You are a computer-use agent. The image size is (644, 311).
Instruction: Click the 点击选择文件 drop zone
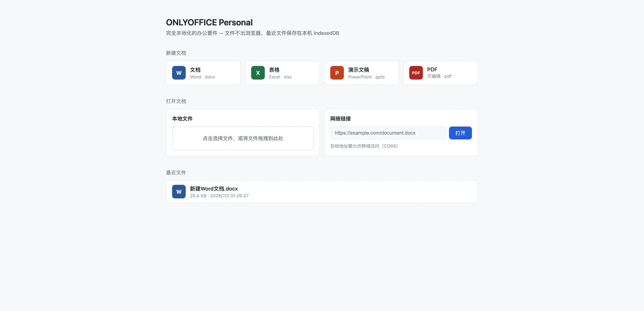(x=243, y=138)
